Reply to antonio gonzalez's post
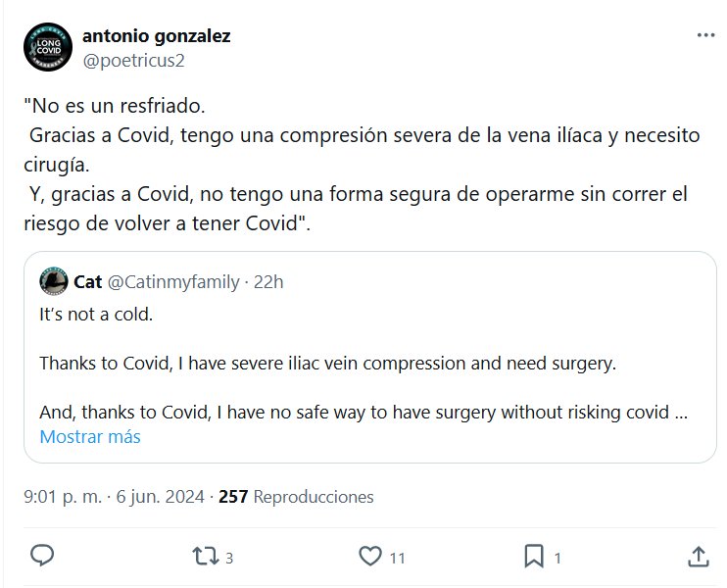 tap(42, 557)
